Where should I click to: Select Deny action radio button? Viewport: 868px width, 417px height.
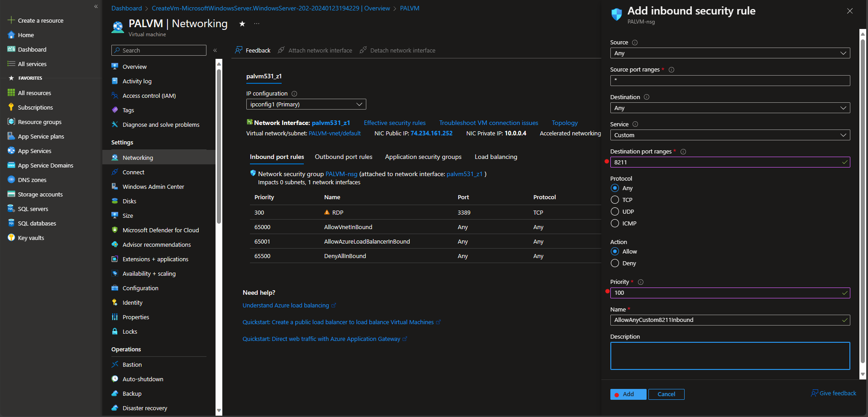coord(615,263)
